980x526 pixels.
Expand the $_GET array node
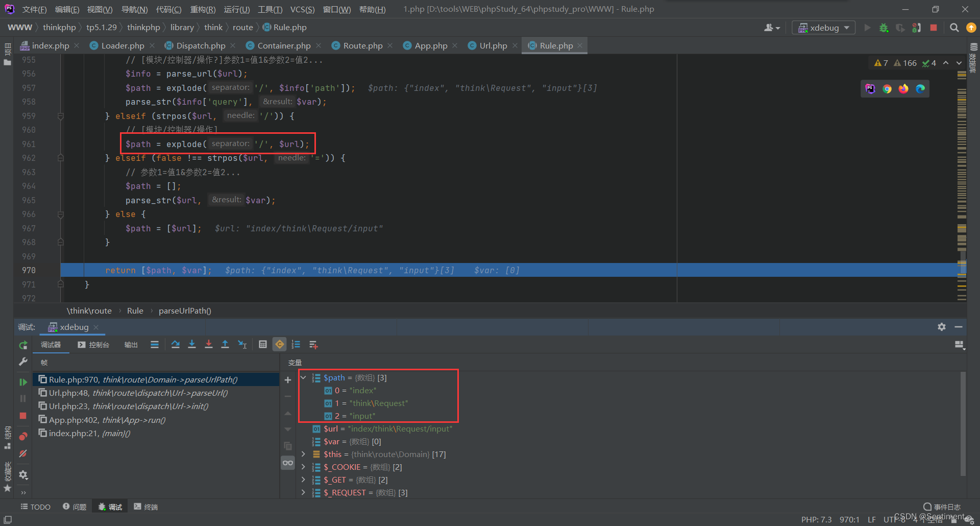tap(304, 480)
